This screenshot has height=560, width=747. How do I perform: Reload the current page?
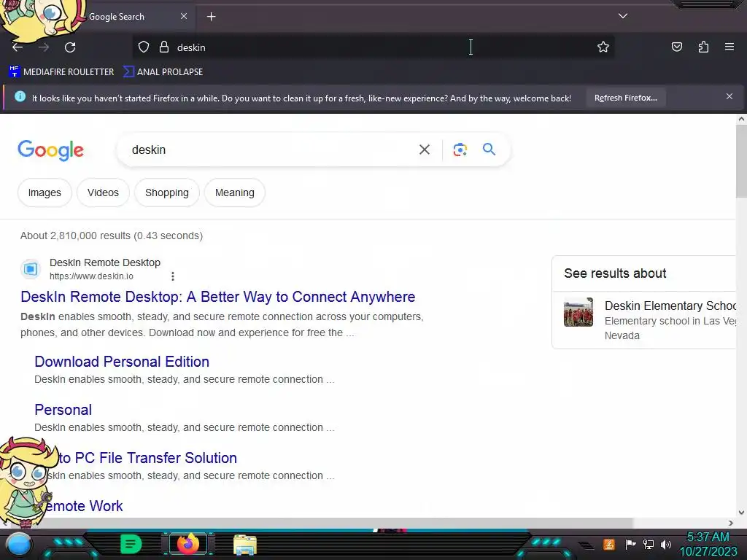click(70, 47)
